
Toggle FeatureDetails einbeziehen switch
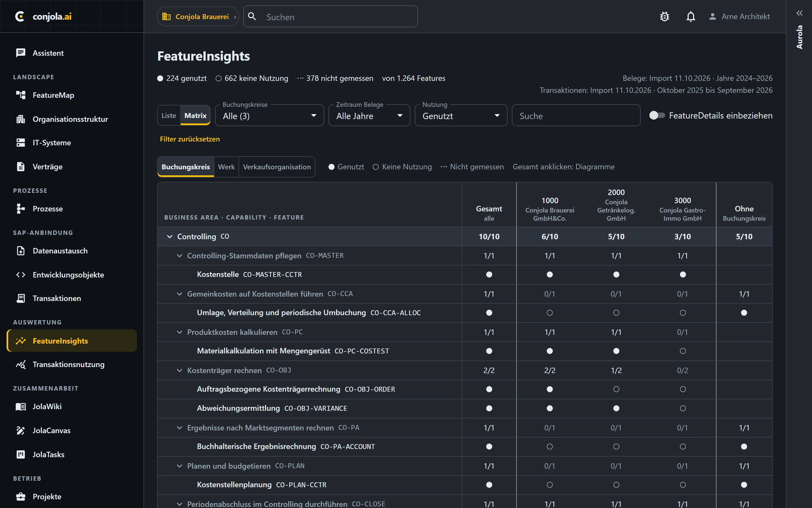tap(657, 115)
